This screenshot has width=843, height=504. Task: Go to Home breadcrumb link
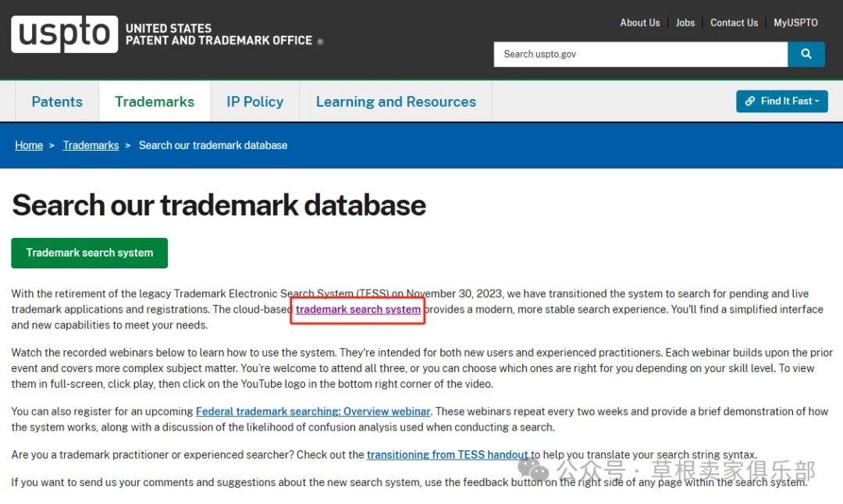[x=29, y=146]
